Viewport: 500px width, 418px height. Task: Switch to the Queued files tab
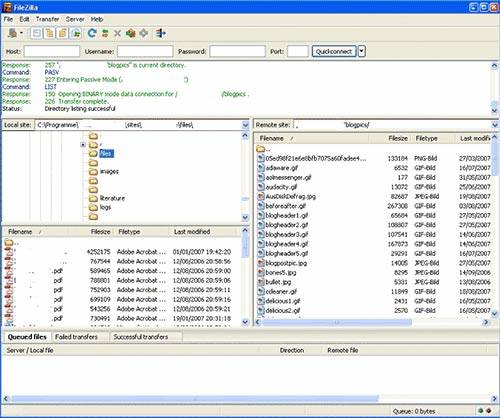[27, 337]
